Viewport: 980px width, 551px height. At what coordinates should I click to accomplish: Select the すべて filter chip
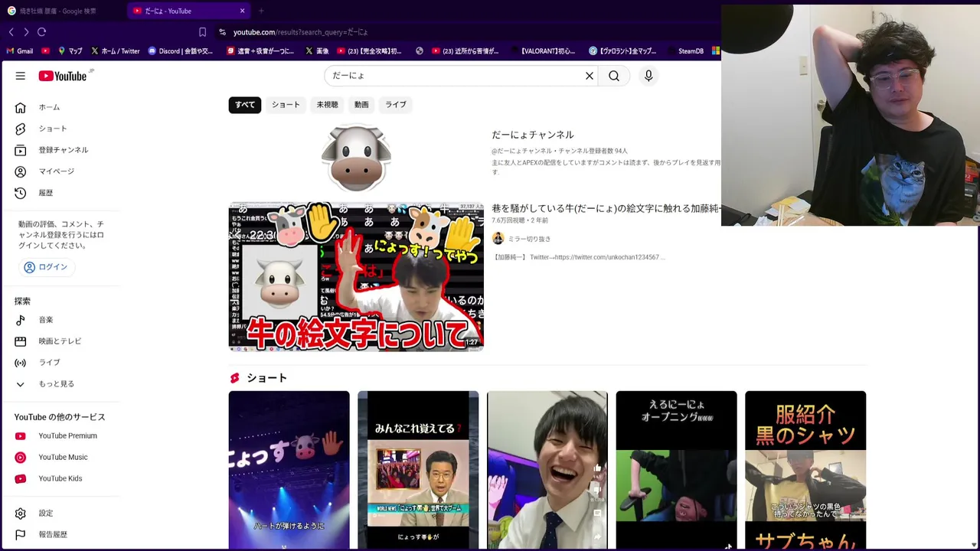(245, 105)
